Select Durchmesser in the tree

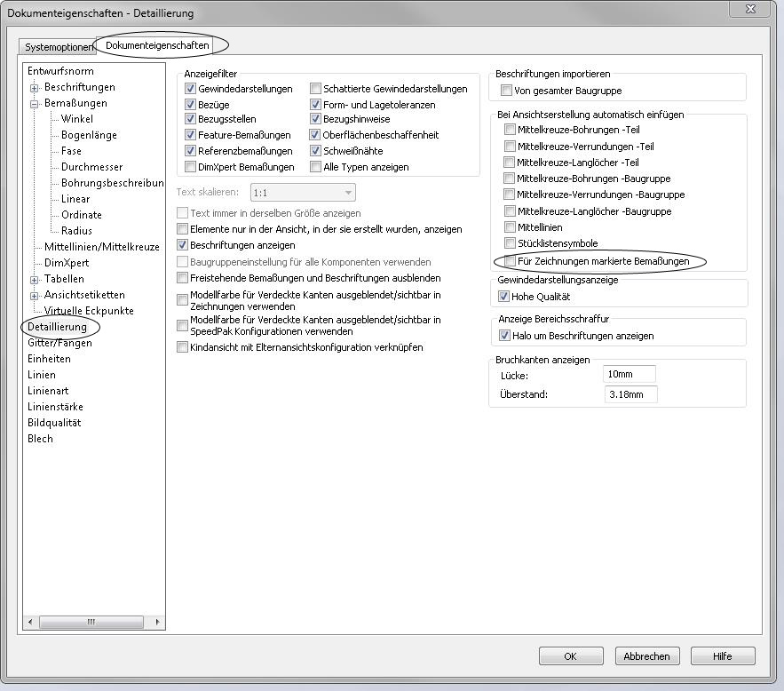click(x=91, y=167)
